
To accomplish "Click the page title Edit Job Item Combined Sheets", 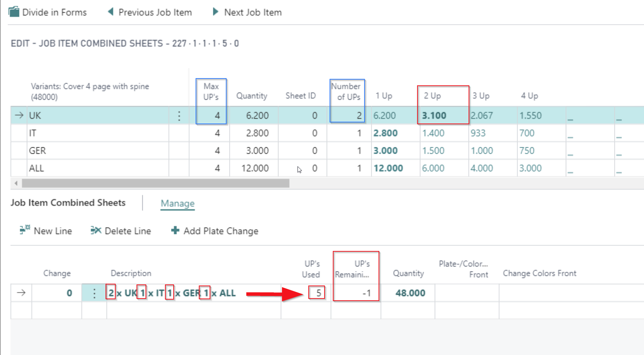I will 125,44.
